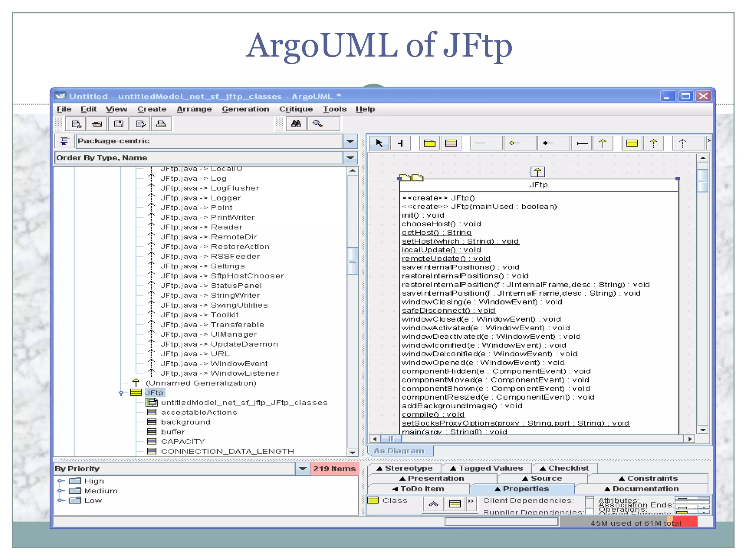The height and width of the screenshot is (560, 747).
Task: Click the Save project floppy icon
Action: point(119,124)
